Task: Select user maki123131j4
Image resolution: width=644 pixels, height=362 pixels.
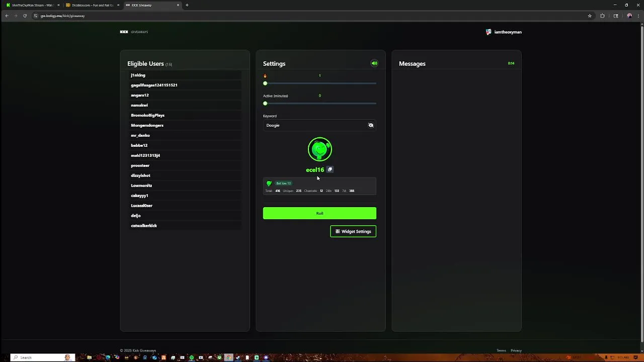Action: pyautogui.click(x=185, y=155)
